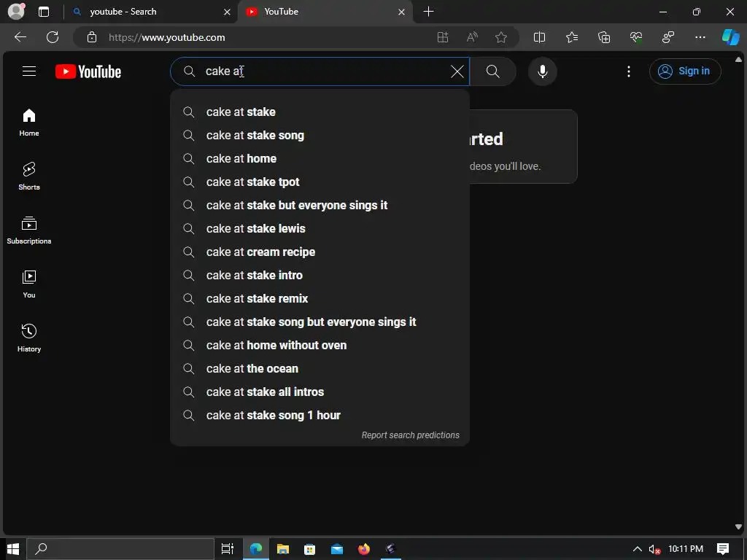Open Windows Start menu
Viewport: 747px width, 560px height.
coord(13,549)
